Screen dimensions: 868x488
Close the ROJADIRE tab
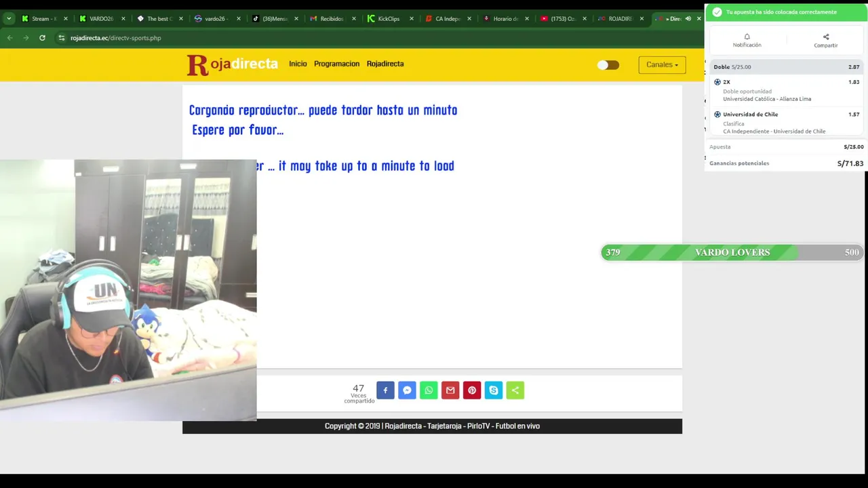coord(642,19)
